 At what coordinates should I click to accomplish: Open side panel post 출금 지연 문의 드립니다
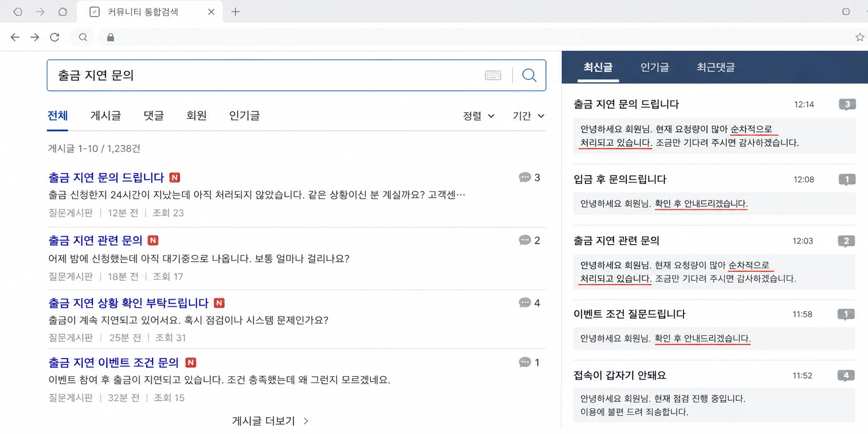(x=626, y=104)
